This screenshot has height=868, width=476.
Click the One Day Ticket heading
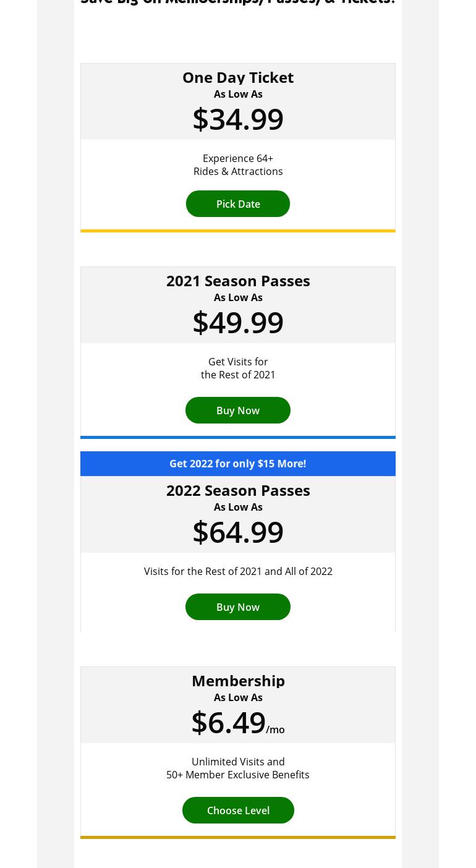click(x=238, y=77)
